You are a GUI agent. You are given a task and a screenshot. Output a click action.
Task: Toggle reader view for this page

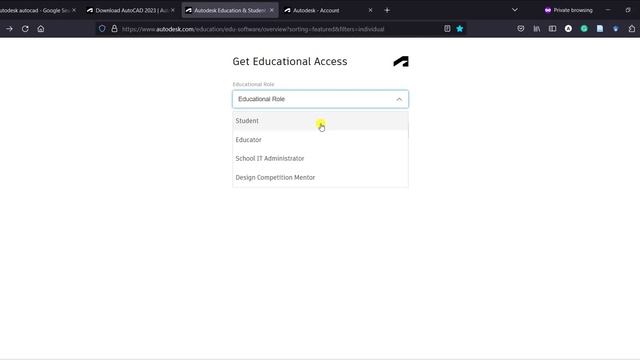447,29
